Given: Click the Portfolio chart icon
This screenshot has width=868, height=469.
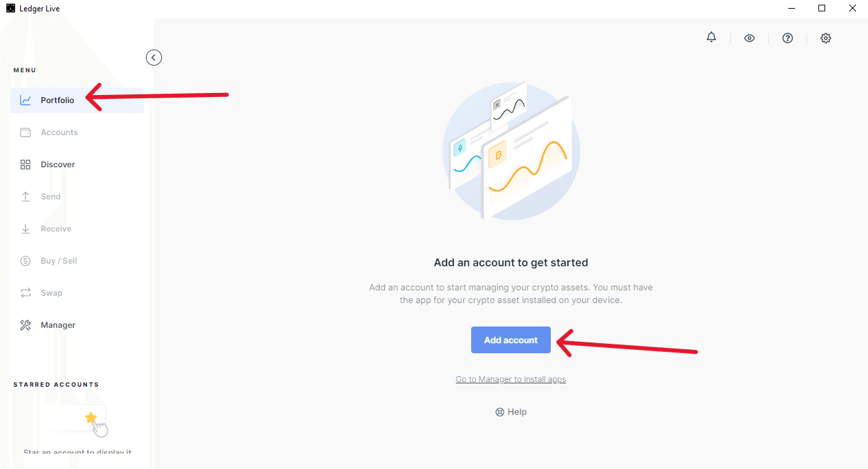Looking at the screenshot, I should pos(25,100).
